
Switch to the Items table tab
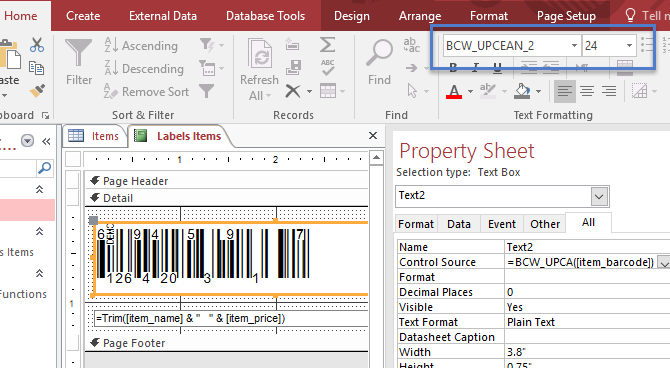click(94, 136)
